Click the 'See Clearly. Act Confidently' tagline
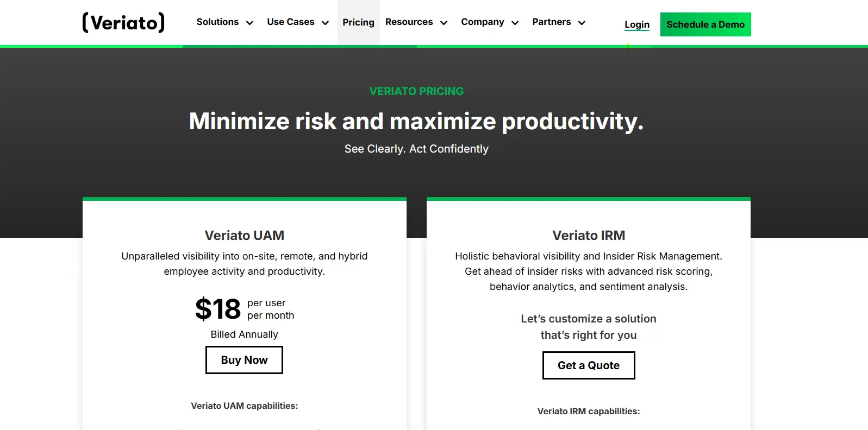Viewport: 868px width, 430px height. point(416,149)
